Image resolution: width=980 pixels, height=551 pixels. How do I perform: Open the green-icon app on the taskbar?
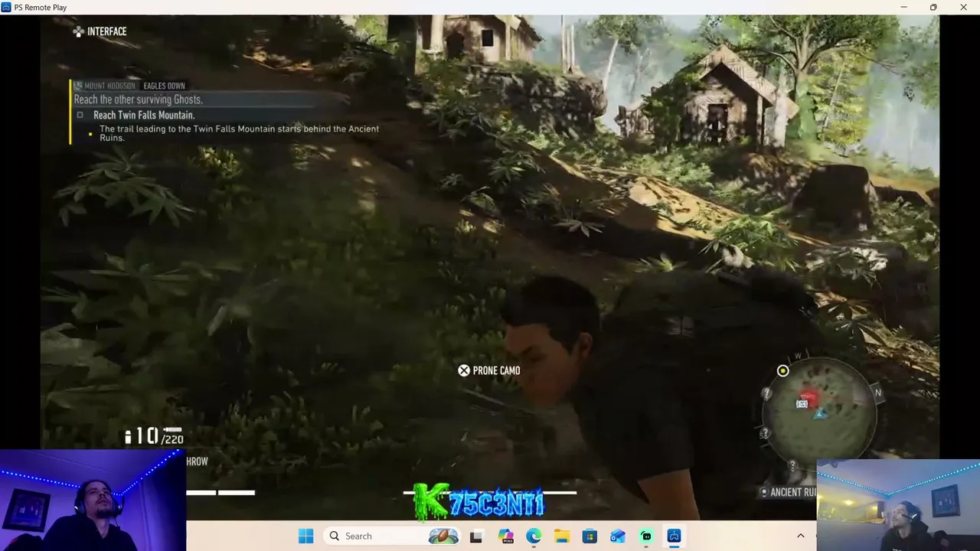[646, 536]
